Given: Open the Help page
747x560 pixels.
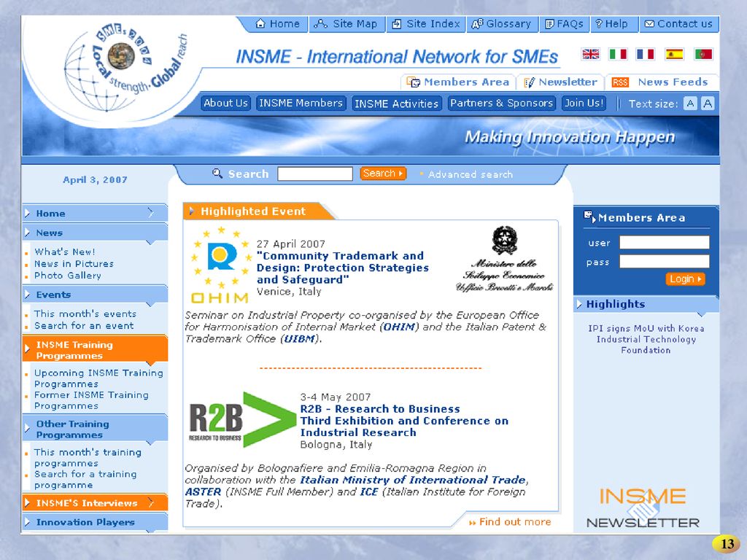Looking at the screenshot, I should click(x=612, y=24).
